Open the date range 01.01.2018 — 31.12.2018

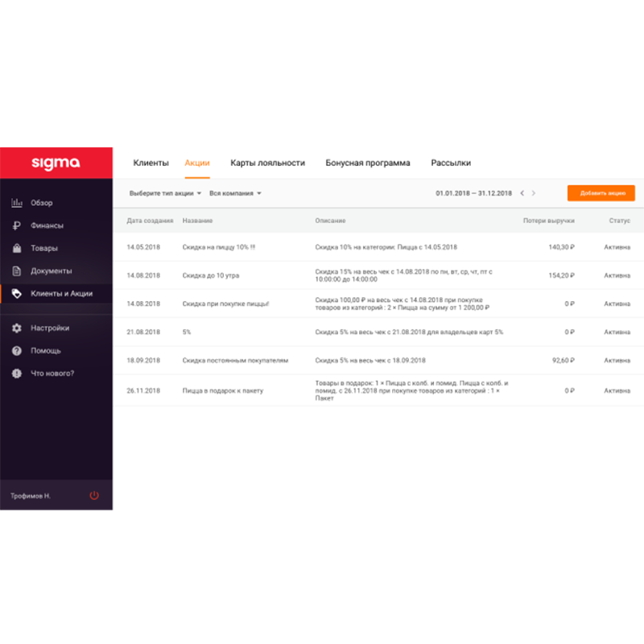[473, 193]
